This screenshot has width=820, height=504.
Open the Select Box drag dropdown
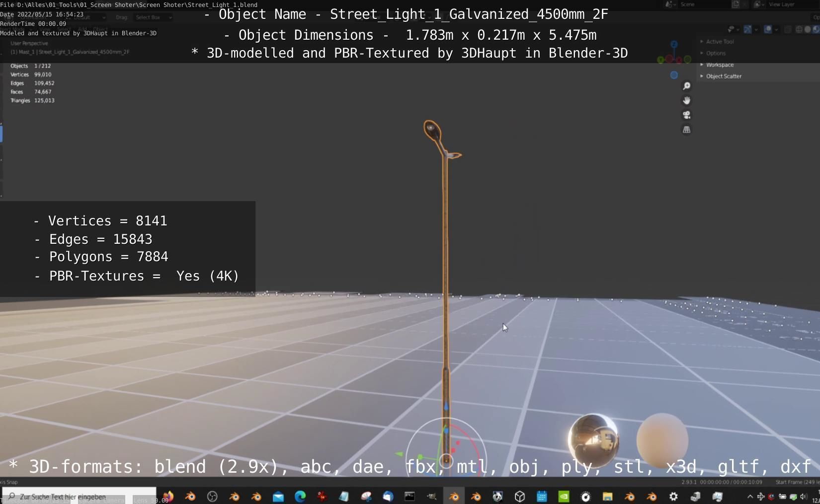click(x=153, y=17)
